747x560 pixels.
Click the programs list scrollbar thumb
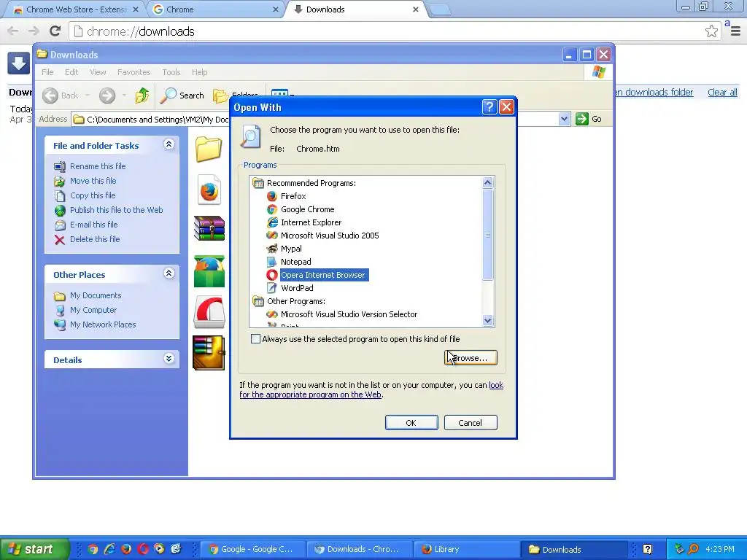pos(487,235)
